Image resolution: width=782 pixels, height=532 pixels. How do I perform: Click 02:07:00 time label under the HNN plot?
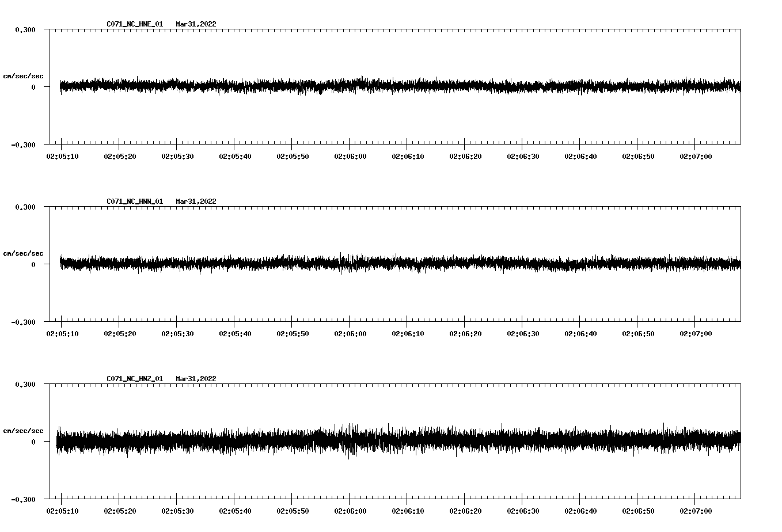tap(696, 334)
